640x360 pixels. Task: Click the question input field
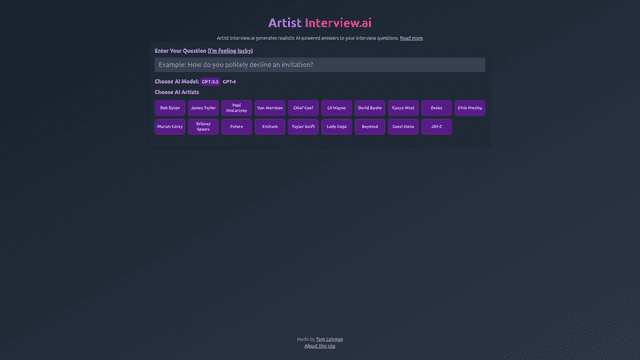click(320, 65)
